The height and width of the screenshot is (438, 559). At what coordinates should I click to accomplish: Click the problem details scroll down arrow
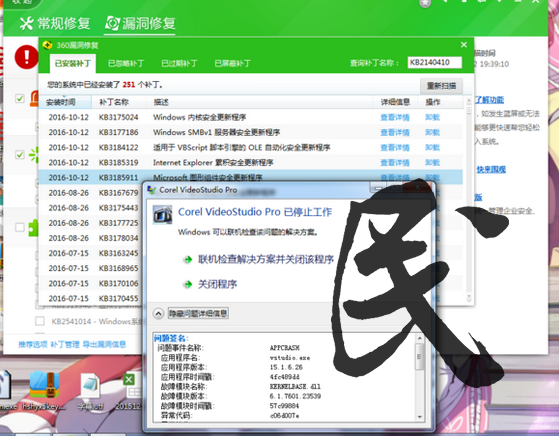coord(420,417)
